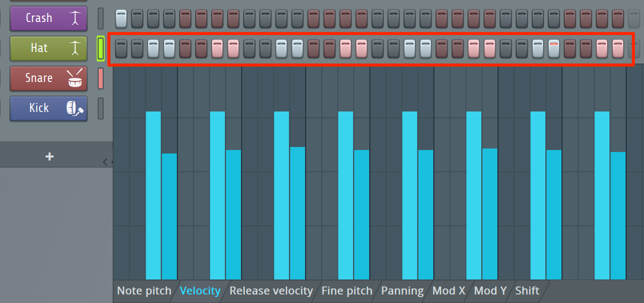The height and width of the screenshot is (303, 644).
Task: Add a new channel with the plus button
Action: coord(49,156)
